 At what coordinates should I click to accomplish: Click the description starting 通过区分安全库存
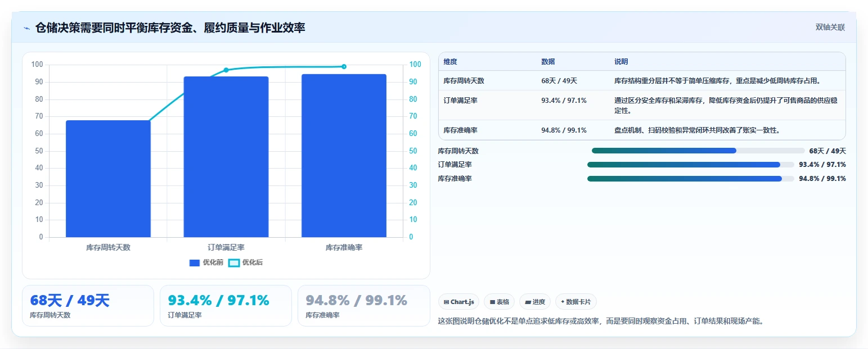(726, 106)
